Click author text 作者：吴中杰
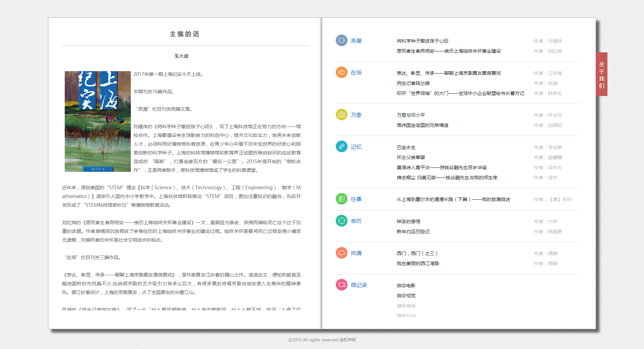This screenshot has height=349, width=644. [x=548, y=167]
